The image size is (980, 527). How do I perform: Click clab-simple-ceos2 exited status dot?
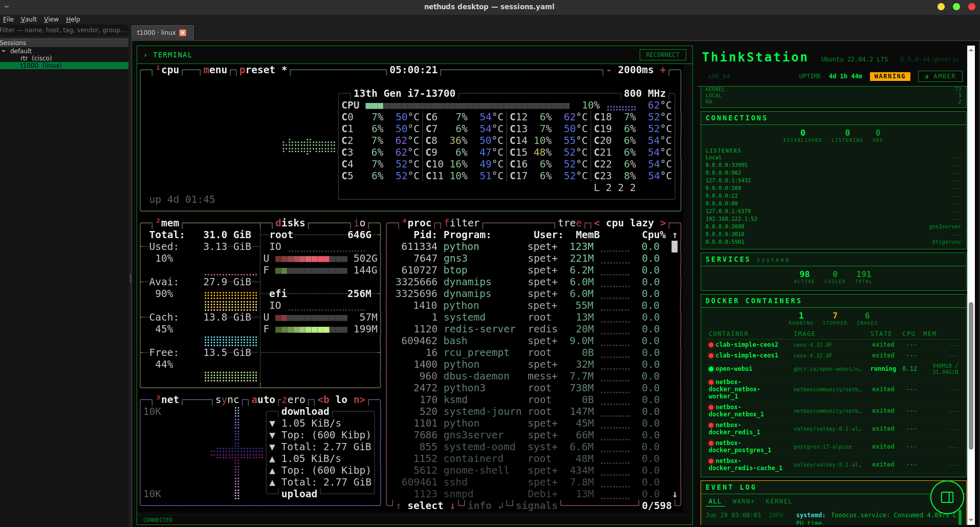pyautogui.click(x=711, y=345)
